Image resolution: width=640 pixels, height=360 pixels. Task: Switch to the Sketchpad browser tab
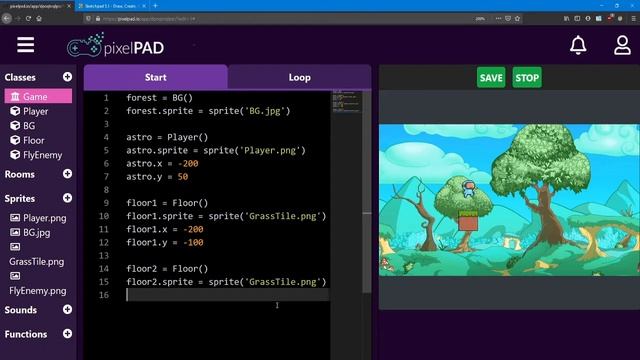pos(111,6)
